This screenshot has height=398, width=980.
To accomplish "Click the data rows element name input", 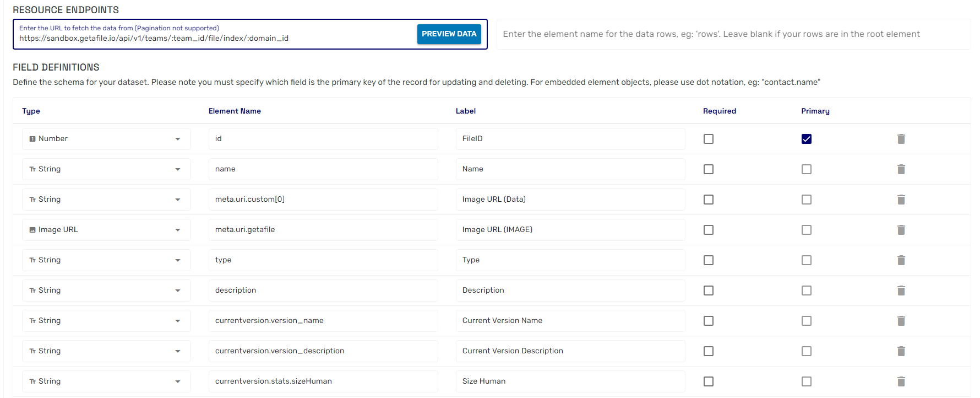I will pyautogui.click(x=733, y=34).
